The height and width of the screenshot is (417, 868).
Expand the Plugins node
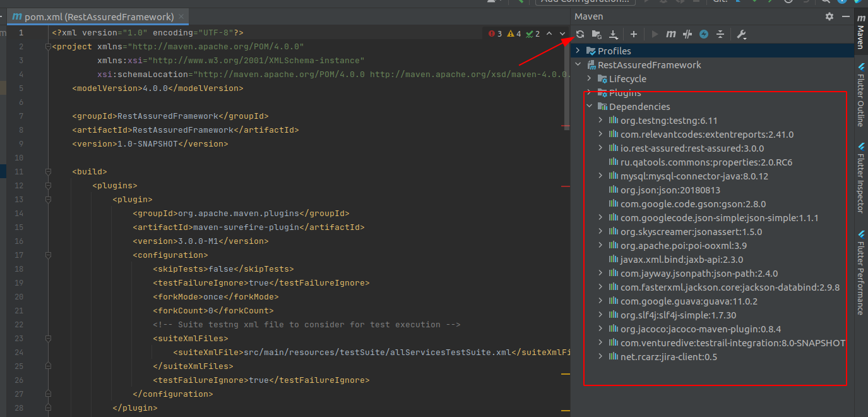click(588, 92)
